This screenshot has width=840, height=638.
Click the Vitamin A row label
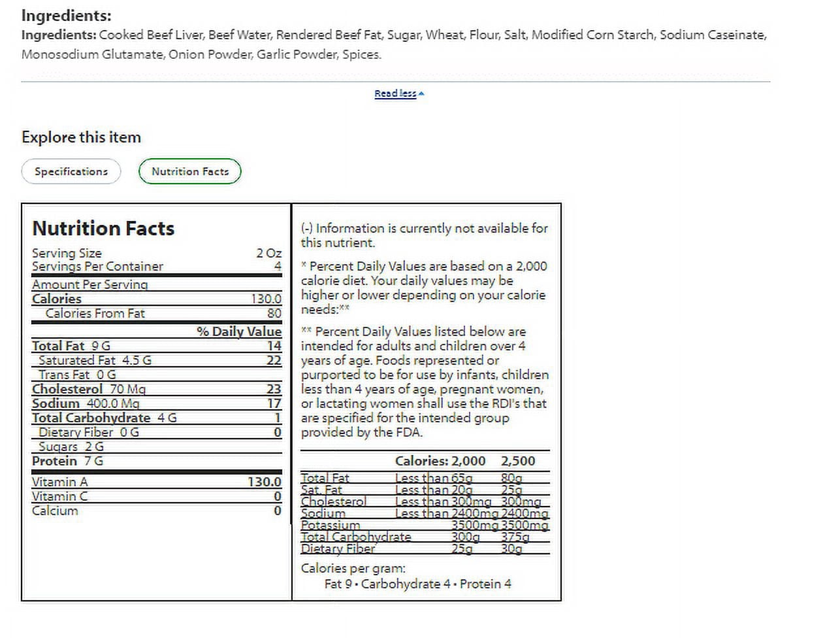click(59, 482)
